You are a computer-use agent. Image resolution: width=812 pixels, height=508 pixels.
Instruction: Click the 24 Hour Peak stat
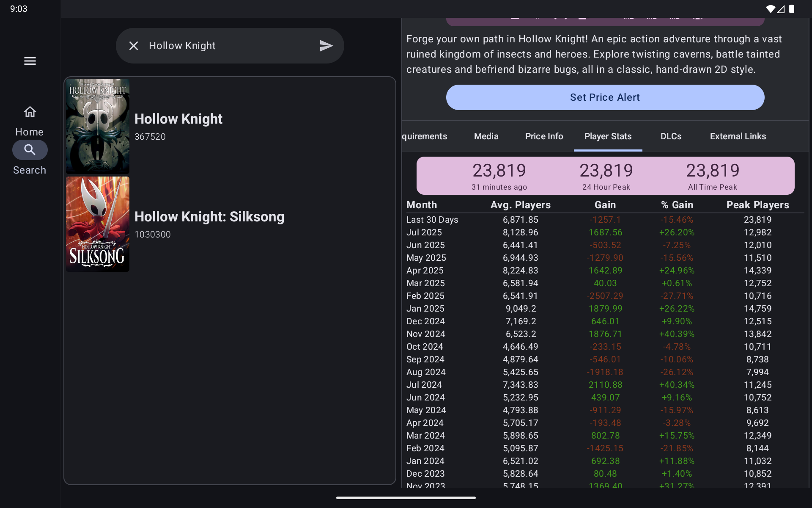pos(606,176)
